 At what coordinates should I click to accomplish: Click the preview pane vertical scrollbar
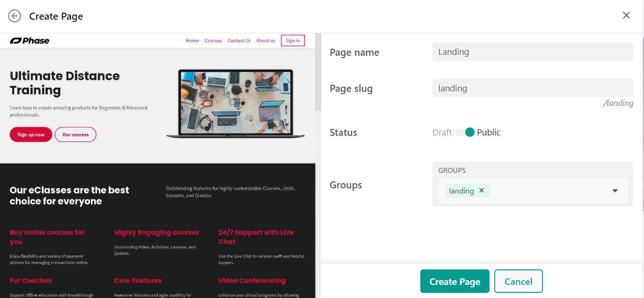pos(318,72)
